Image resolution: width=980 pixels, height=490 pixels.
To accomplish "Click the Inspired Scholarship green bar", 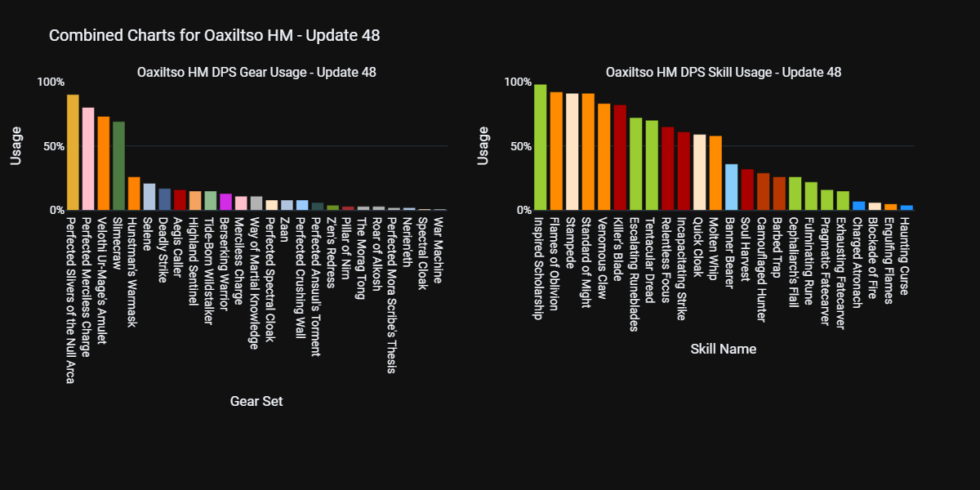I will click(540, 147).
